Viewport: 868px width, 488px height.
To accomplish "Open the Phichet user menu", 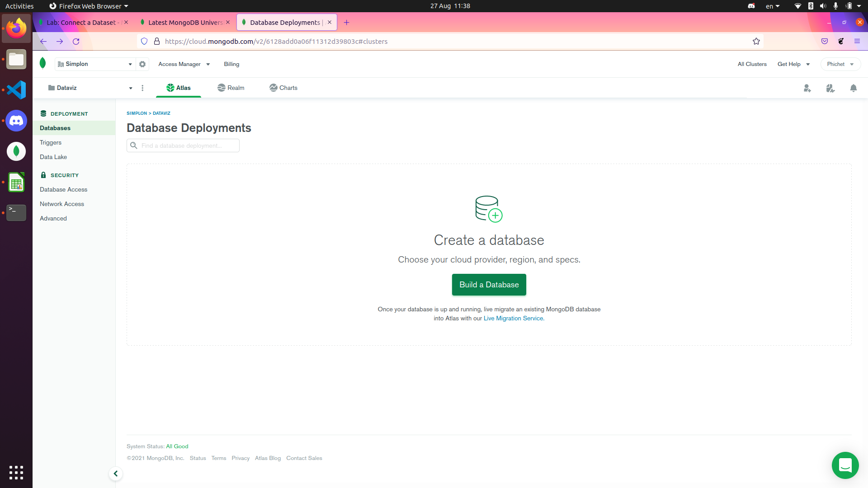I will (840, 64).
